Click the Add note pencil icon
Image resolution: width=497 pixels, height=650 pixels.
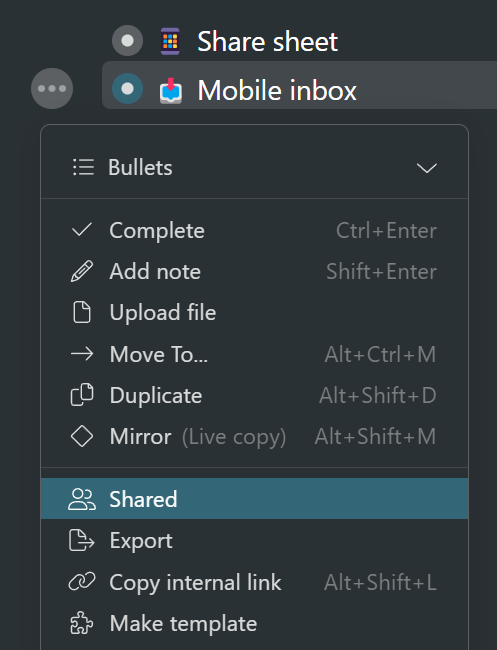(82, 272)
